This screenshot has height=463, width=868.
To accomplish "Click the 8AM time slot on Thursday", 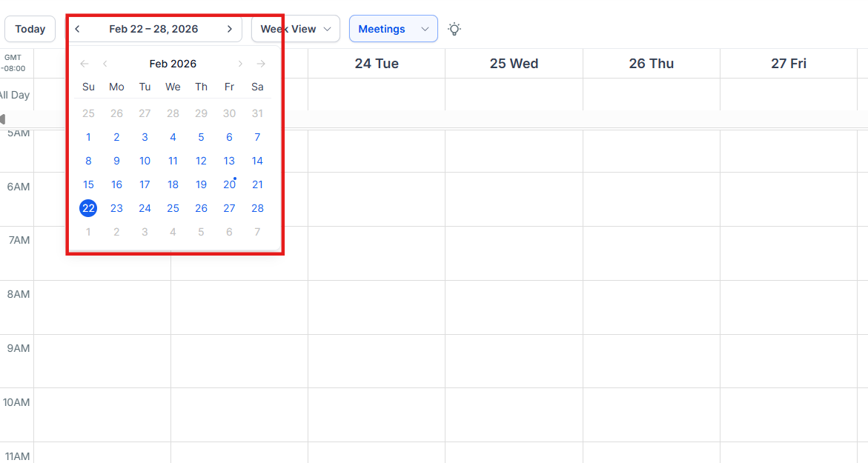I will coord(651,307).
